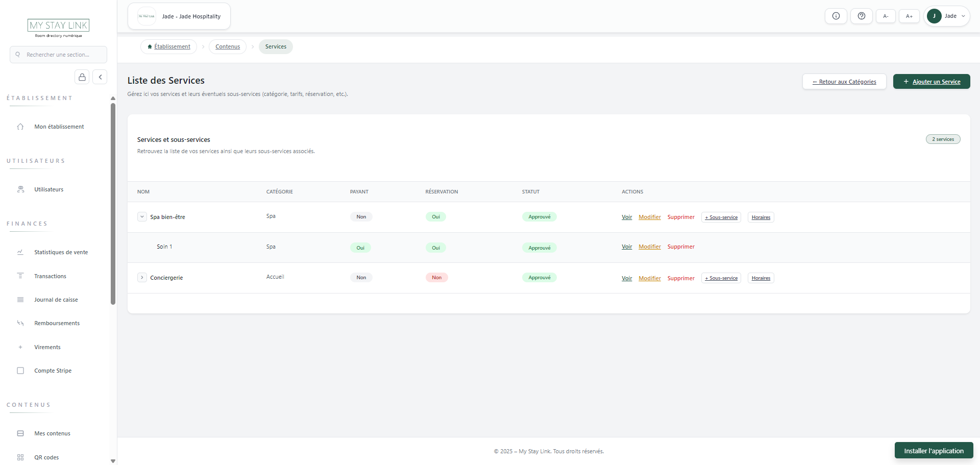Select the Statistiques de vente chart icon
This screenshot has width=980, height=465.
[x=20, y=252]
